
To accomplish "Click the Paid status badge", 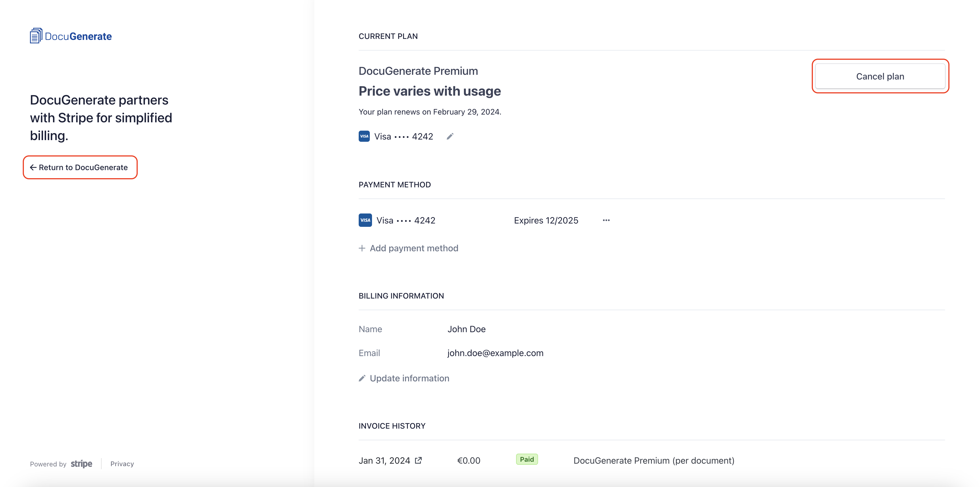I will 527,459.
